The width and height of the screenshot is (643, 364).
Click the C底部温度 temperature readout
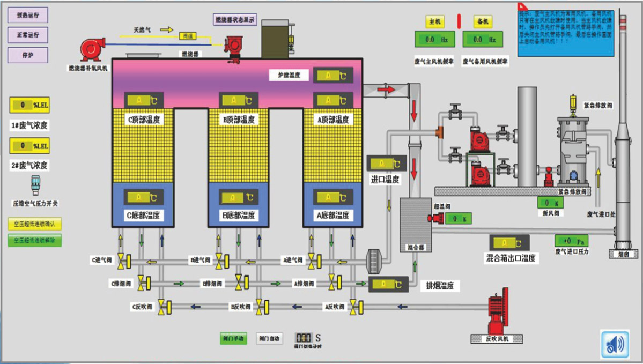pos(144,197)
